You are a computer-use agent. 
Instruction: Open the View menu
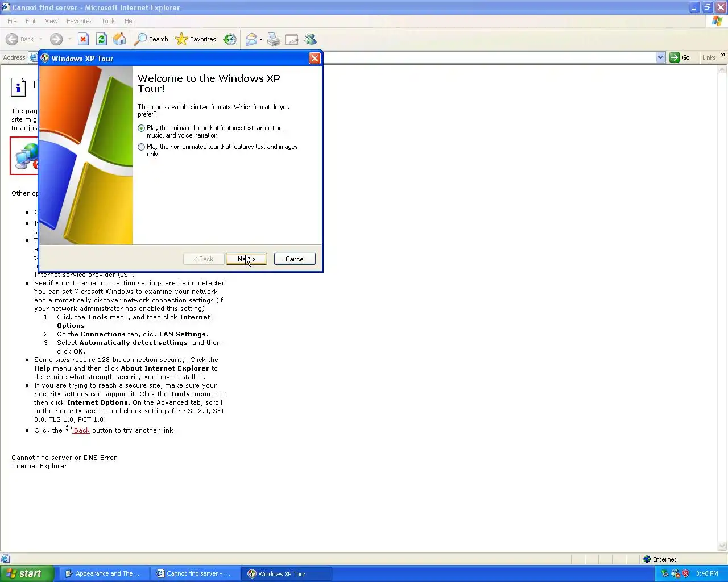(x=51, y=21)
